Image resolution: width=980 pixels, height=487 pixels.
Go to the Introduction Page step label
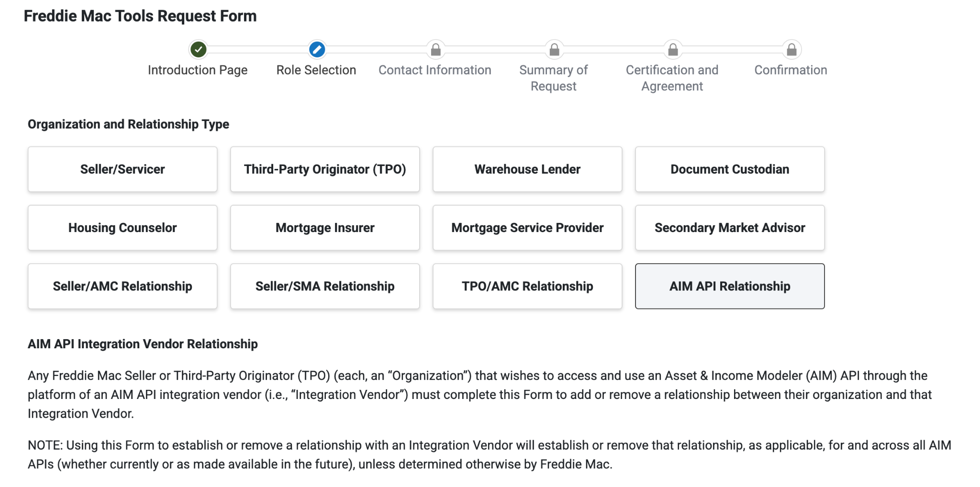(198, 70)
